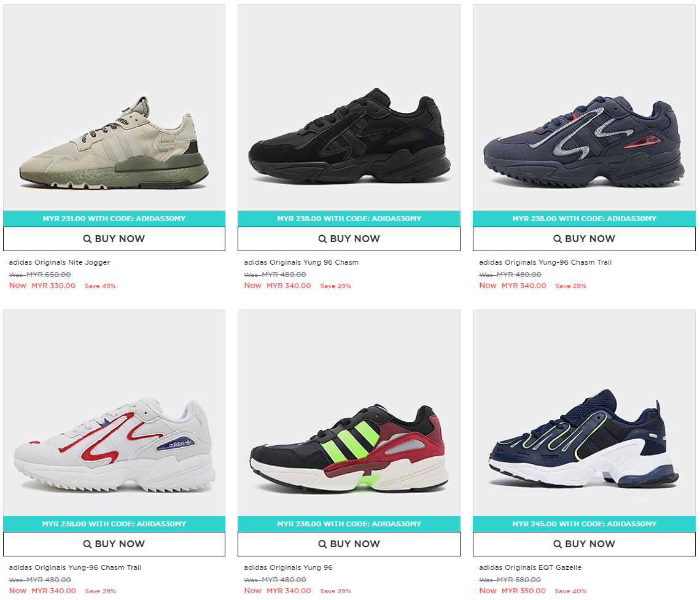
Task: Open the adidas Originals Yung 96 title link
Action: coord(289,568)
